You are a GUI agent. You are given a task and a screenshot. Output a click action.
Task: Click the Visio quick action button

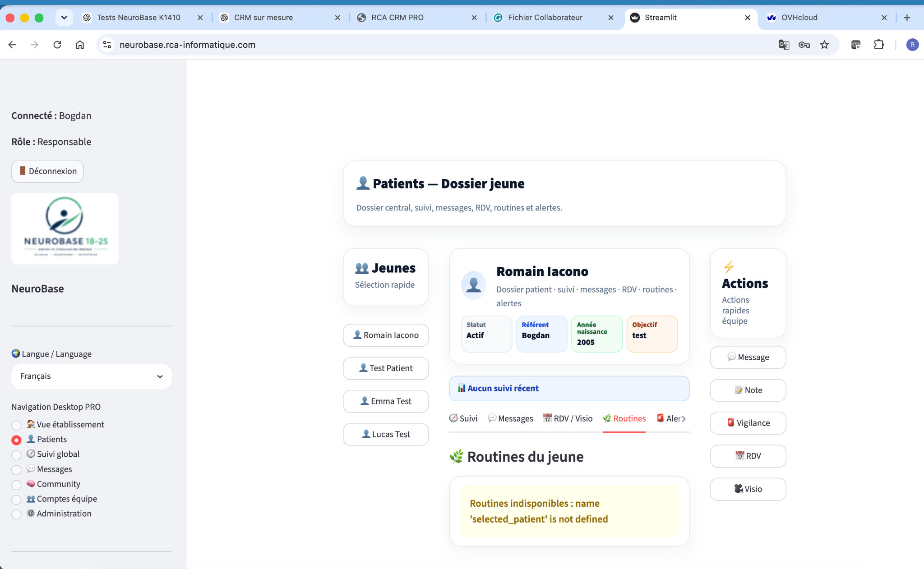(748, 489)
